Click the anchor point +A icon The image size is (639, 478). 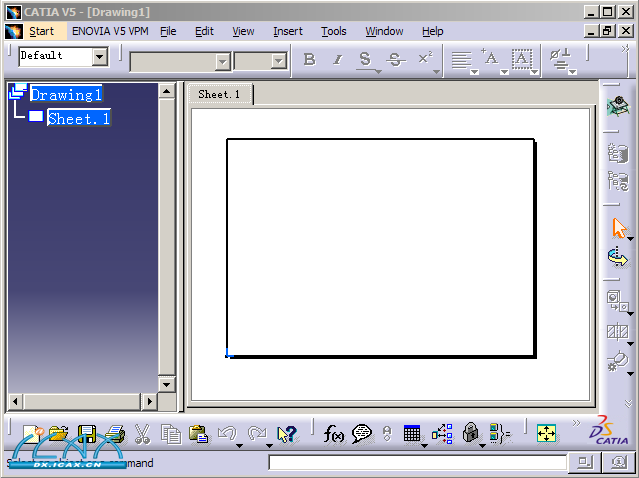[x=490, y=57]
